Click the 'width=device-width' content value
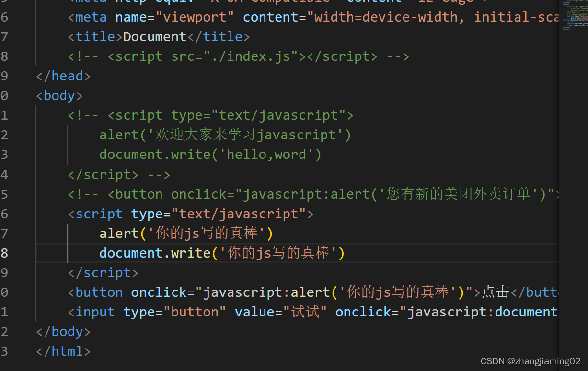Viewport: 588px width, 371px height. (x=386, y=17)
